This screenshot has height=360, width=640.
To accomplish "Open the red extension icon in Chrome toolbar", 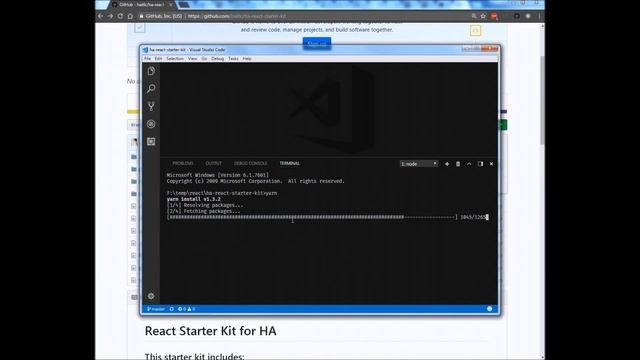I will [x=494, y=16].
